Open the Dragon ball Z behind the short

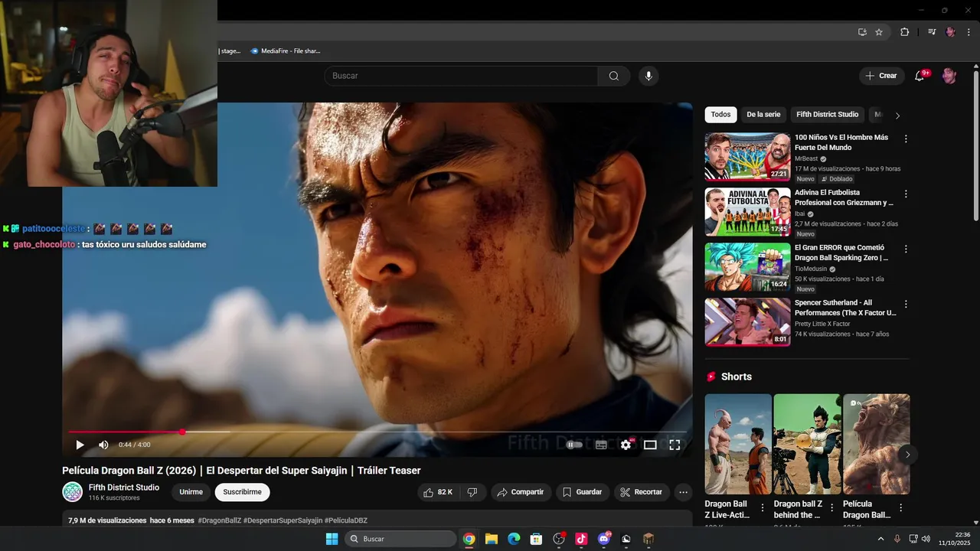tap(807, 444)
